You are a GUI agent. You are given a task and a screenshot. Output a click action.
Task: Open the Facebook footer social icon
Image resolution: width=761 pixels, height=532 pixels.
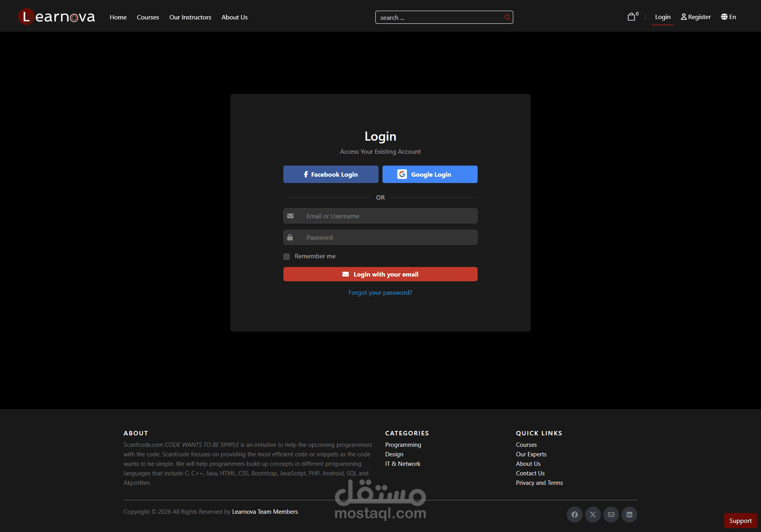point(574,515)
